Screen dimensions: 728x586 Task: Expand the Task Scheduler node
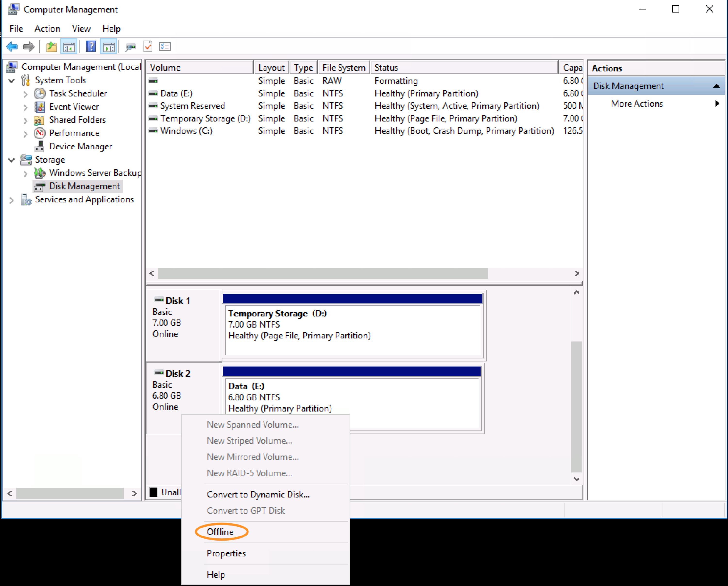pyautogui.click(x=25, y=94)
